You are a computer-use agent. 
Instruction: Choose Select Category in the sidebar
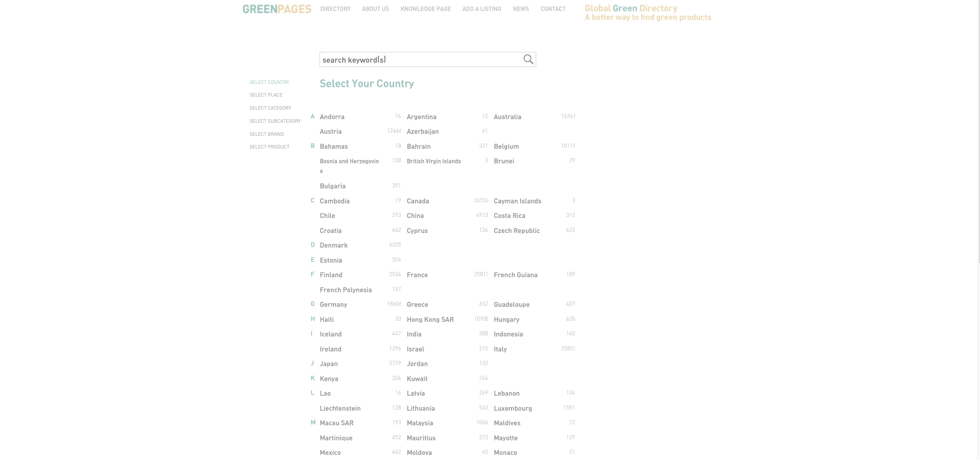coord(270,108)
